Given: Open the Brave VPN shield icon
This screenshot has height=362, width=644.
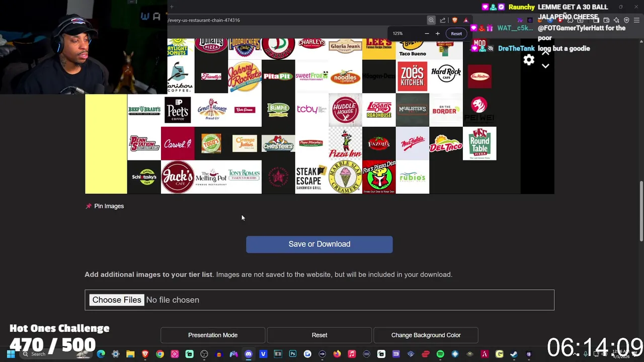Looking at the screenshot, I should pyautogui.click(x=626, y=20).
